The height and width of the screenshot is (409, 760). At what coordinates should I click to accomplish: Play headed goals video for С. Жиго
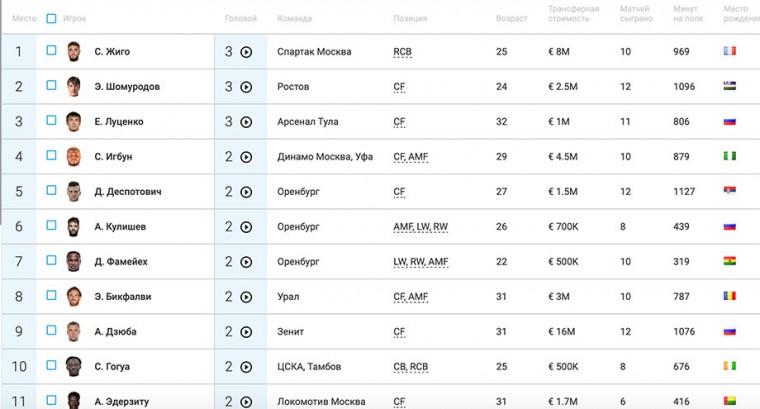tap(246, 52)
